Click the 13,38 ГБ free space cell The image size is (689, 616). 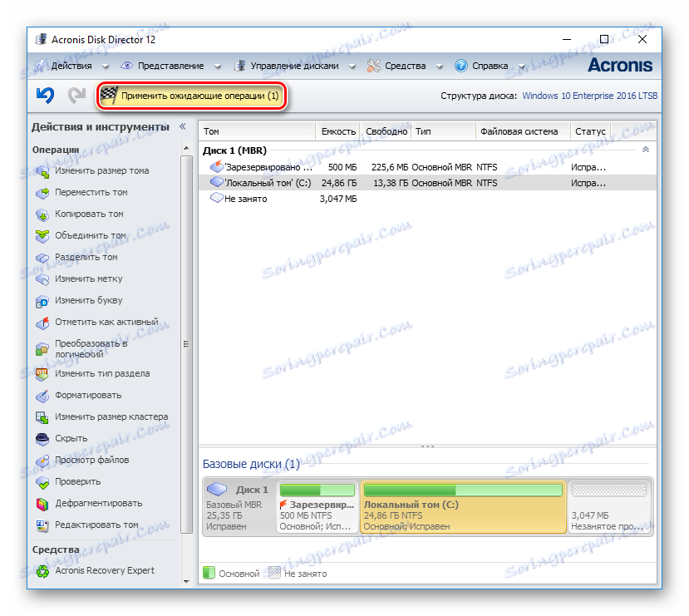click(390, 183)
